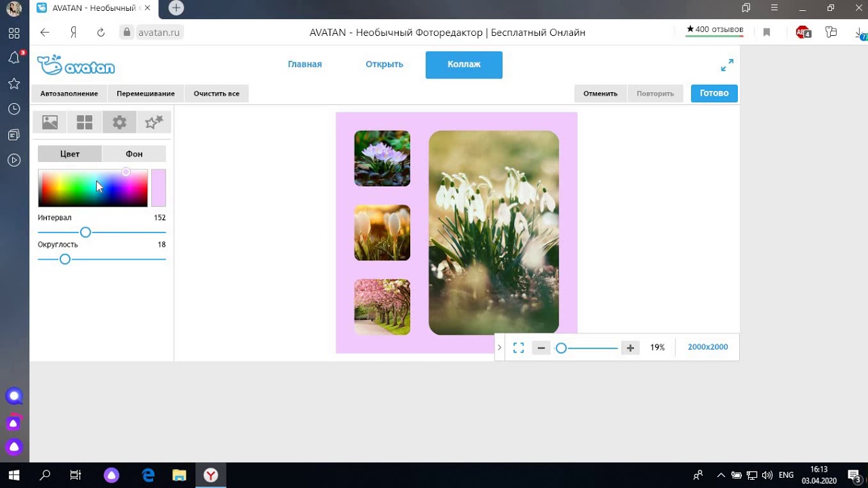Open the Alice assistant taskbar icon
868x488 pixels.
pyautogui.click(x=111, y=475)
